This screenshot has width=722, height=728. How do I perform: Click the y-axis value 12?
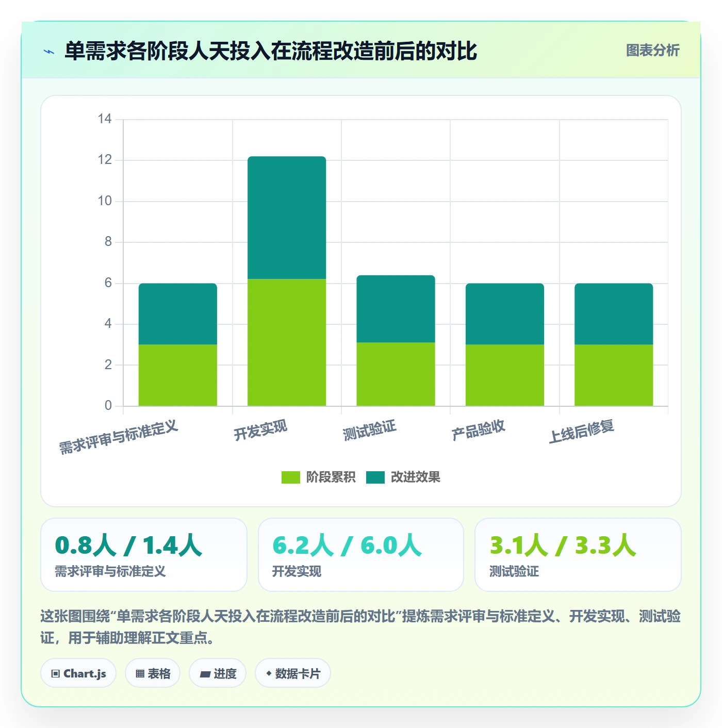(105, 160)
